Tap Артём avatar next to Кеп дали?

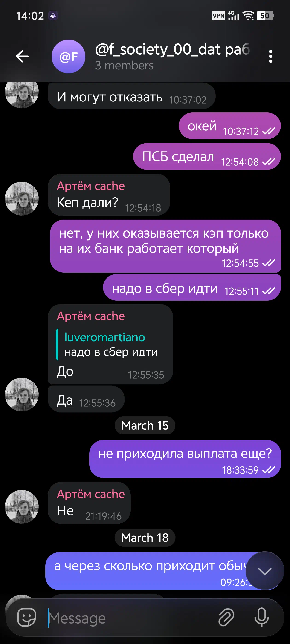(22, 198)
